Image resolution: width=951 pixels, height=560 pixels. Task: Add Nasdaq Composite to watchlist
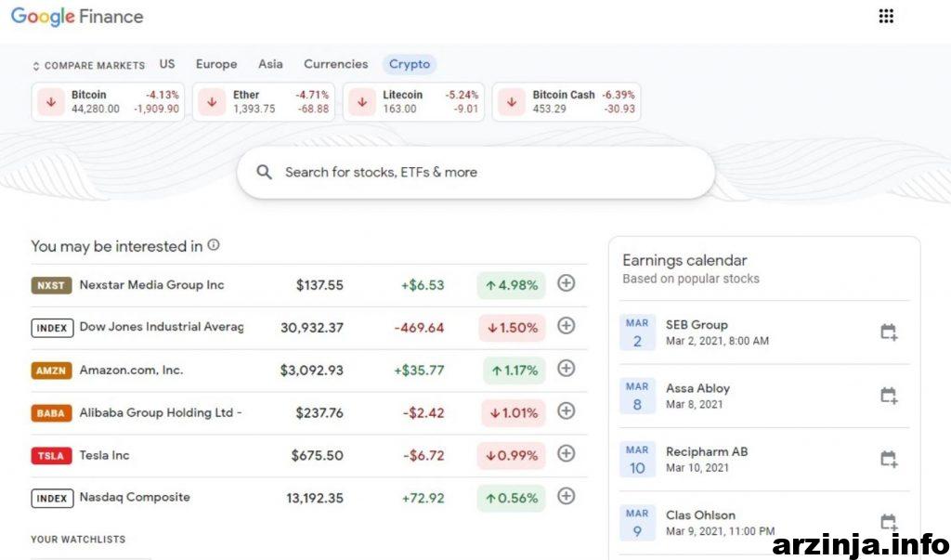point(566,496)
